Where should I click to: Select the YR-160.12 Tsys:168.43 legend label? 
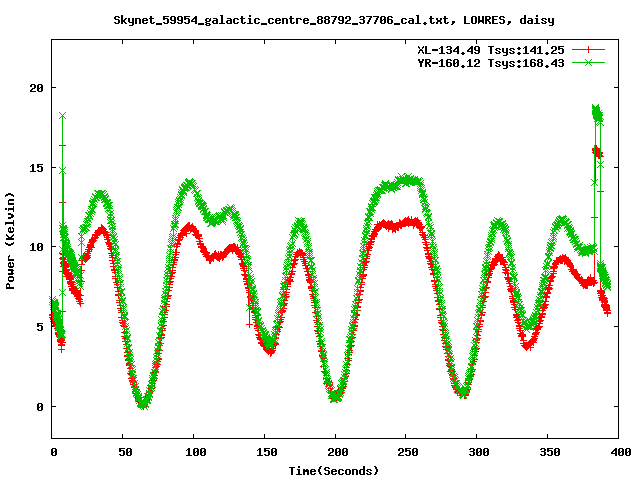click(x=491, y=63)
